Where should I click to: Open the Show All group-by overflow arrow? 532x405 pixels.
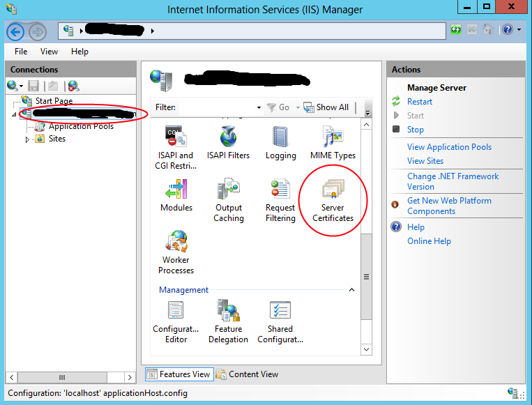[x=367, y=113]
